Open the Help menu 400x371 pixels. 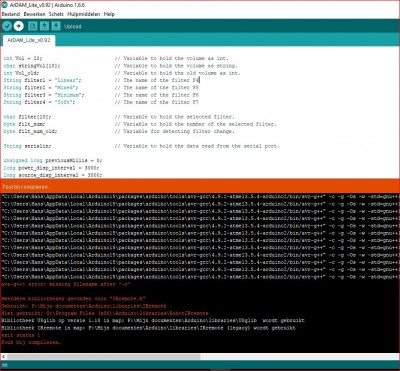109,14
